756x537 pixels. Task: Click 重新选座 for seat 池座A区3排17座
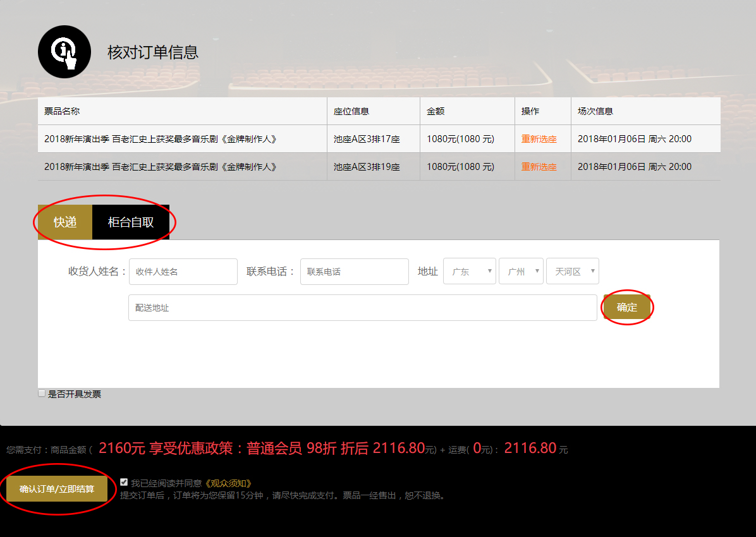(x=539, y=138)
